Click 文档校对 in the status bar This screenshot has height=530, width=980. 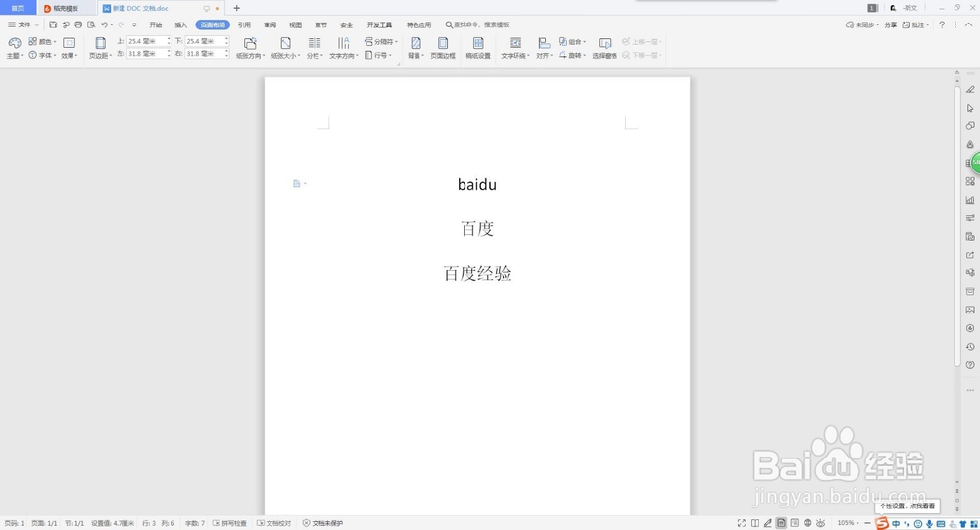pyautogui.click(x=273, y=523)
